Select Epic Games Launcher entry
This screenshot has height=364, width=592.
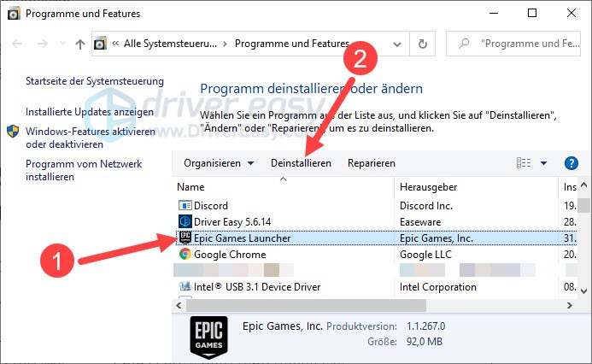pos(242,238)
